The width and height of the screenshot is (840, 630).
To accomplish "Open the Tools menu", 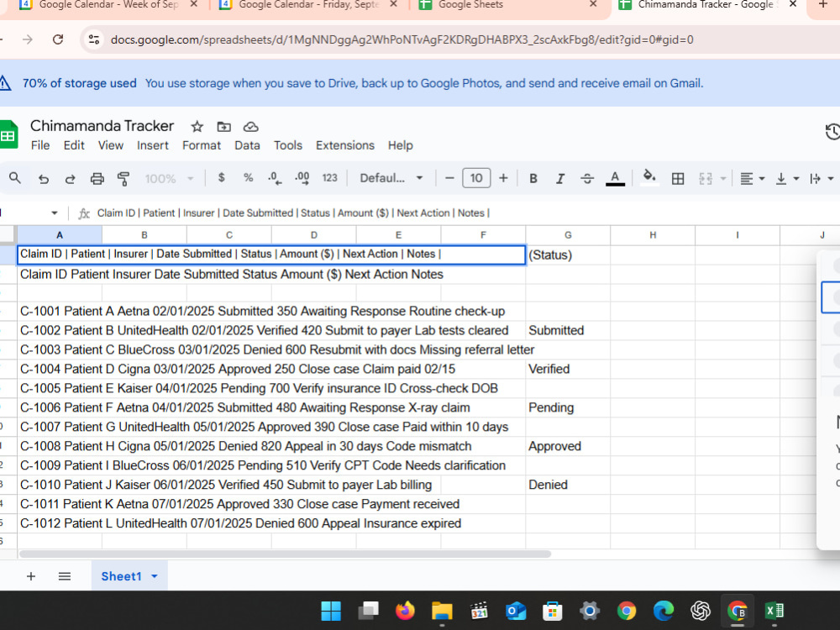I will pyautogui.click(x=288, y=145).
